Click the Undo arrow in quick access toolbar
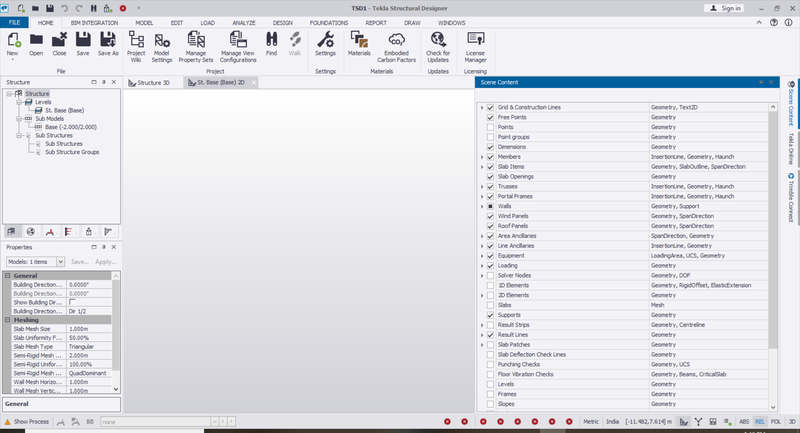The width and height of the screenshot is (800, 433). [64, 8]
